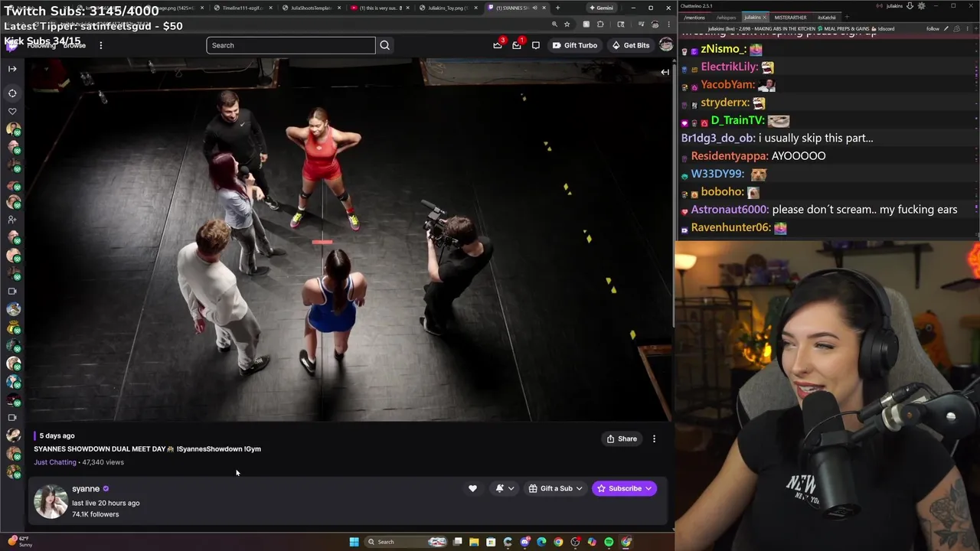Select itsKatchii tab in Chatterino
The height and width of the screenshot is (551, 980).
(826, 17)
